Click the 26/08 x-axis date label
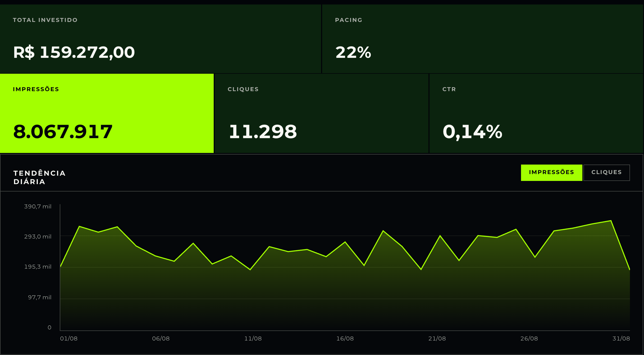The height and width of the screenshot is (355, 644). (x=529, y=338)
